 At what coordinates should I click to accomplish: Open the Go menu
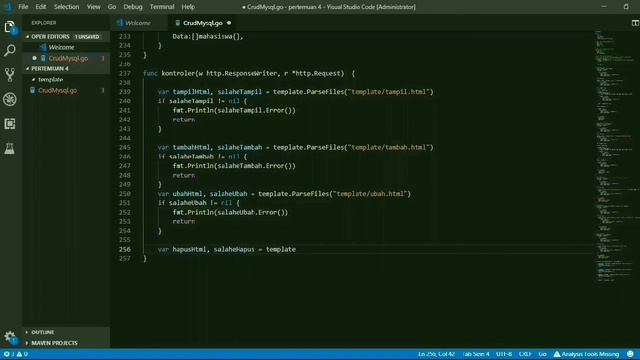point(112,7)
